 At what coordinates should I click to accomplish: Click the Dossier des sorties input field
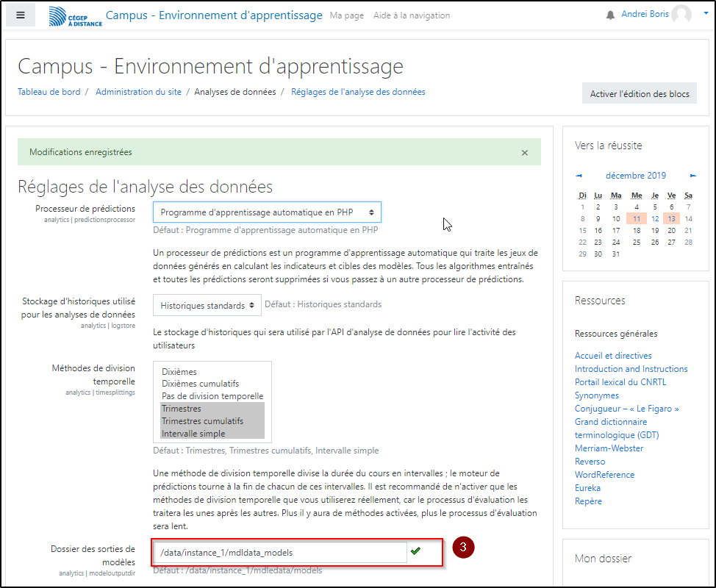(x=279, y=552)
